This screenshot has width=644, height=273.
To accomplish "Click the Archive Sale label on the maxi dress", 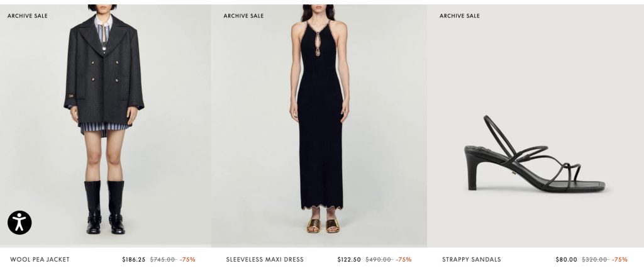I will coord(243,16).
